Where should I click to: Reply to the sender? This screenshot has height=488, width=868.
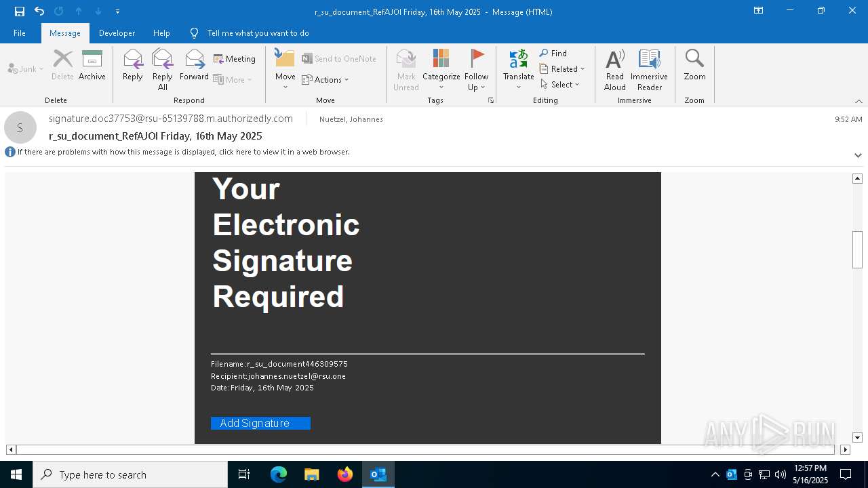133,66
